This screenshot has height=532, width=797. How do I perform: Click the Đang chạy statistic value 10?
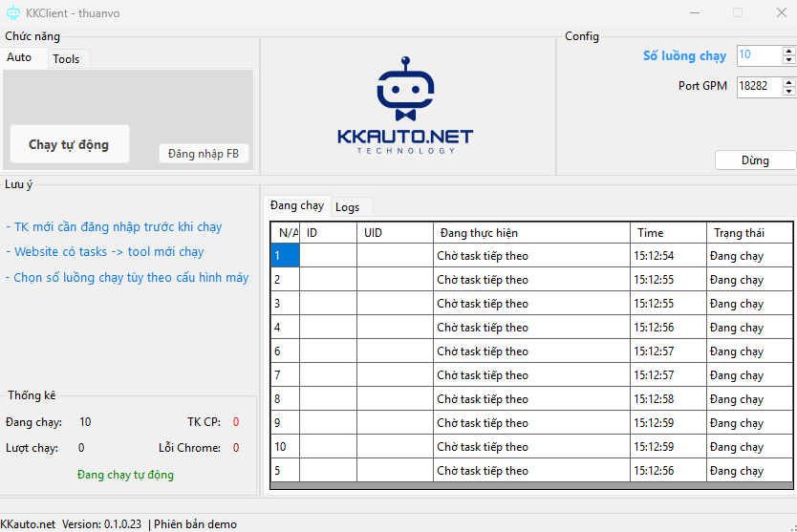point(85,422)
